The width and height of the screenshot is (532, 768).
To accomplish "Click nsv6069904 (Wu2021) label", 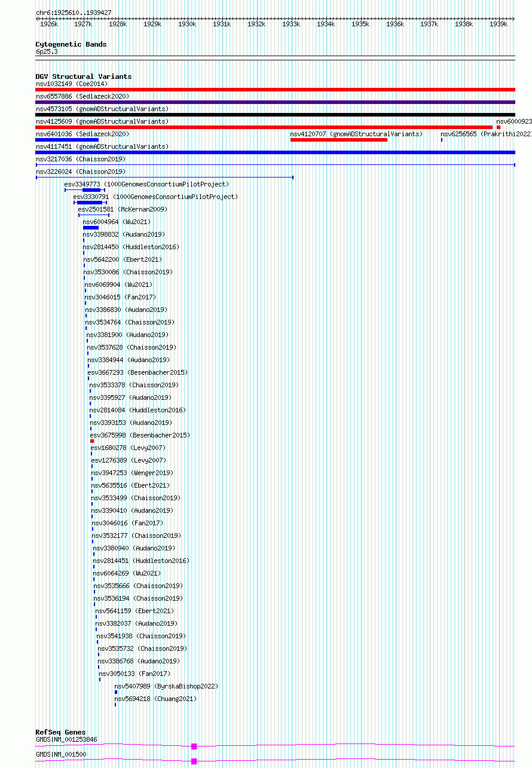I will coord(118,284).
